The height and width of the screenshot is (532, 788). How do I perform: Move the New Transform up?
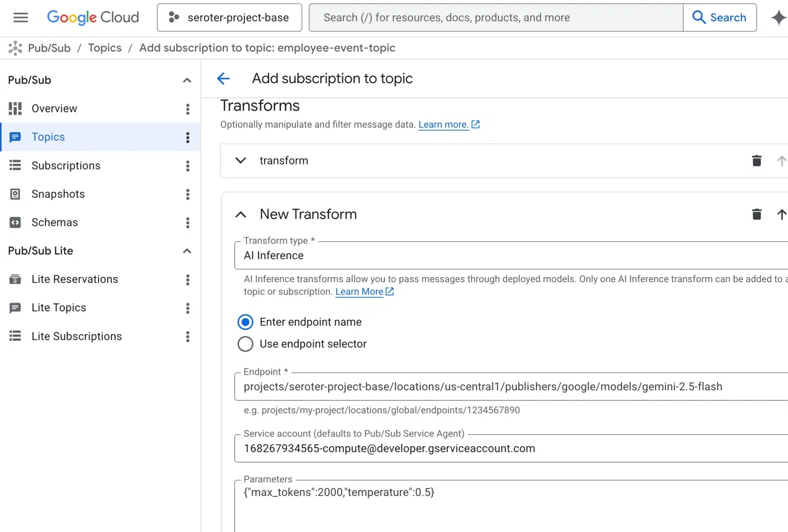pyautogui.click(x=782, y=214)
